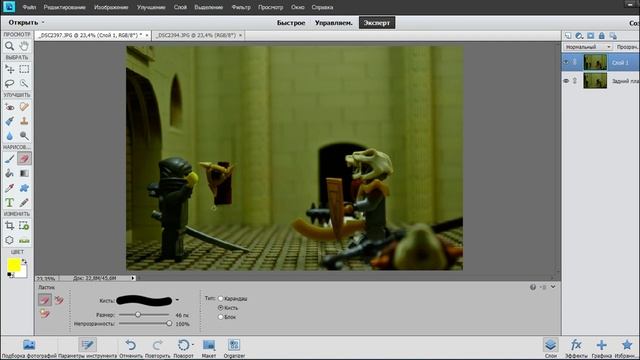Select the Straighten tool

pyautogui.click(x=24, y=240)
